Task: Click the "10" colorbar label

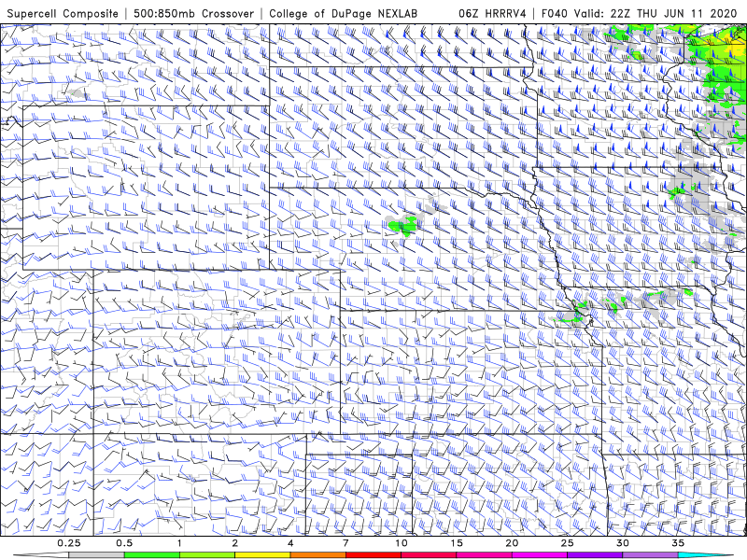Action: 402,543
